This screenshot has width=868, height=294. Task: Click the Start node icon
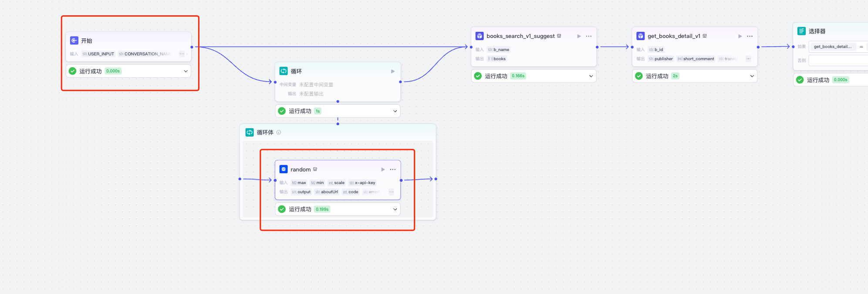point(74,41)
